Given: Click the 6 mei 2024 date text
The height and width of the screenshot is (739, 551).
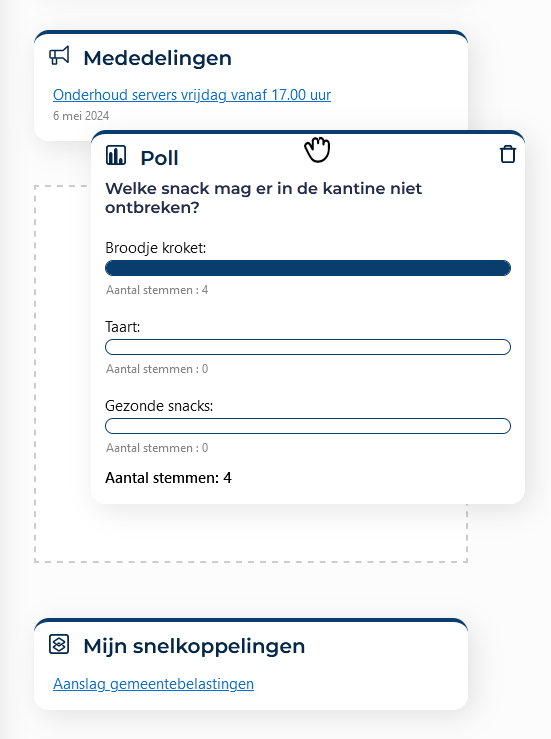Looking at the screenshot, I should click(x=81, y=116).
